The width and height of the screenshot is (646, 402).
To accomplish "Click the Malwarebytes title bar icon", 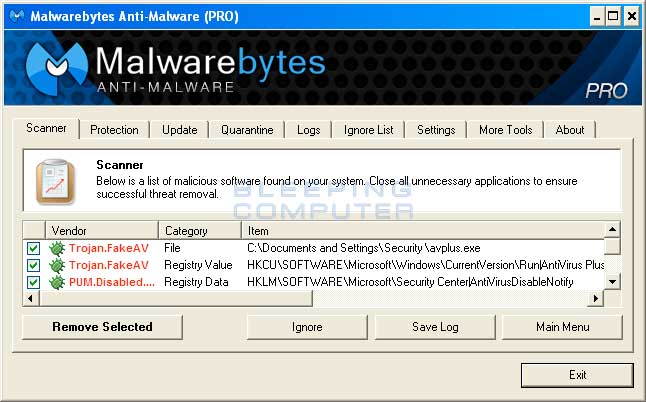I will (x=16, y=16).
